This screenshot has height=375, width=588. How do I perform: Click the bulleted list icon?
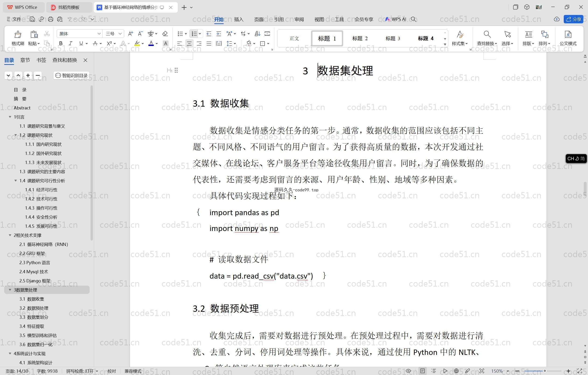pos(180,34)
